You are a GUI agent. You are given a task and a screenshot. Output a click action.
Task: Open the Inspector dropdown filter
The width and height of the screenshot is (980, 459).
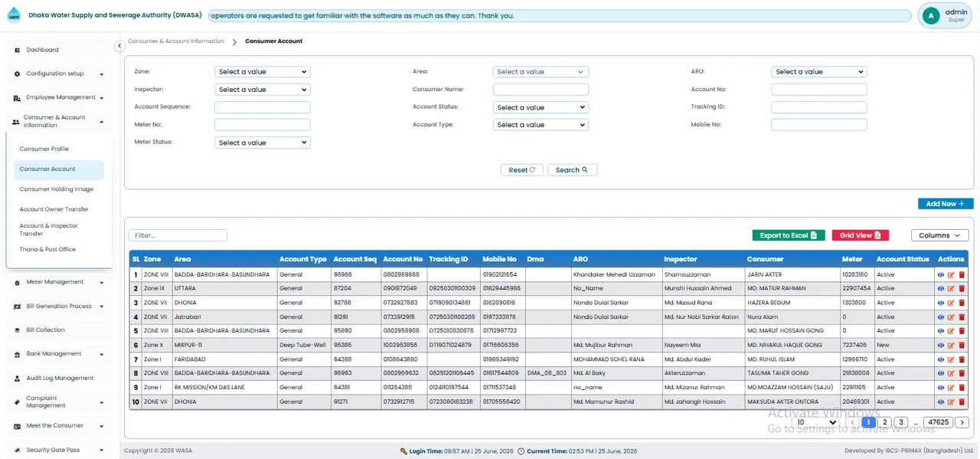point(262,90)
